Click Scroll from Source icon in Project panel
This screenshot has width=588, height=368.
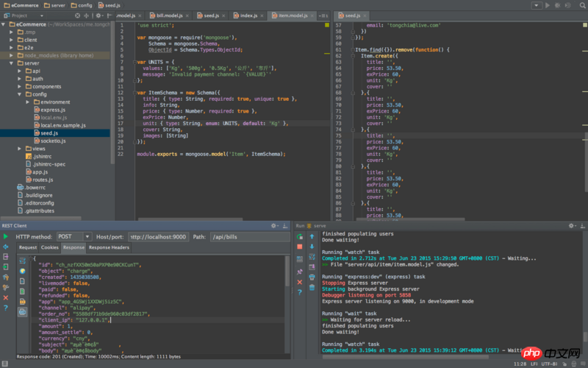(77, 15)
